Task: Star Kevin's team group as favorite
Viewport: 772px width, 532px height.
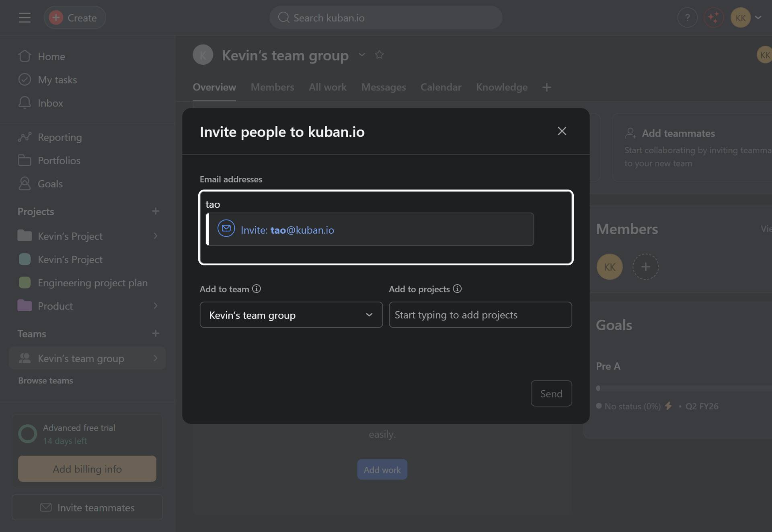Action: click(379, 55)
